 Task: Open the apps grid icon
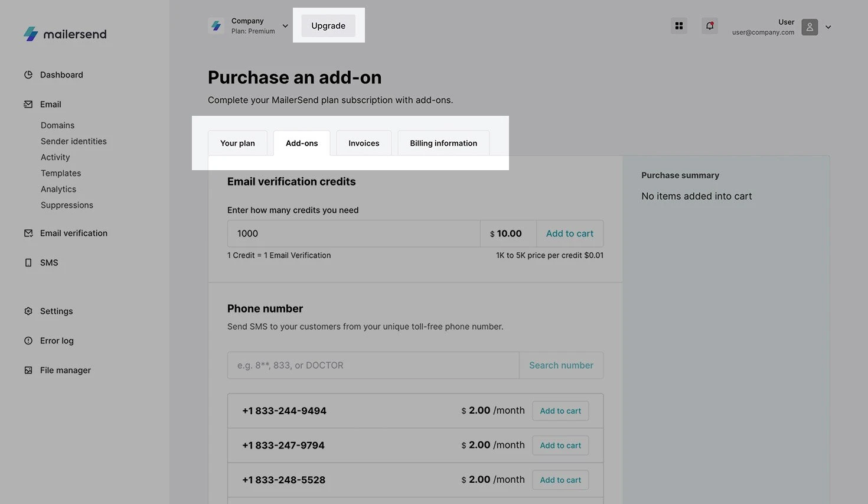[679, 26]
